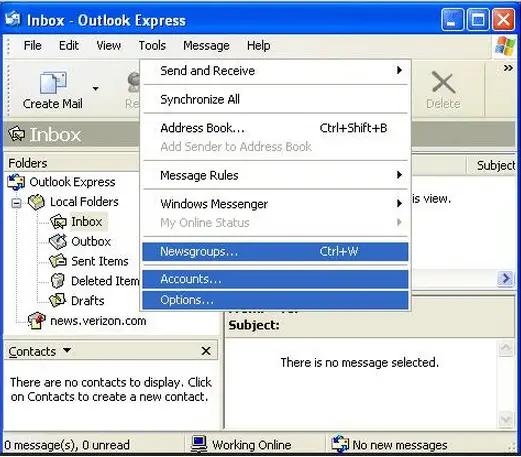The height and width of the screenshot is (457, 521).
Task: Select the Sent Items tree label
Action: [x=100, y=261]
